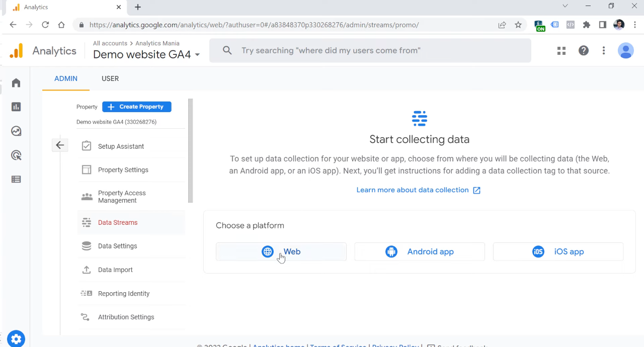Open the Chrome tab search chevron

565,7
